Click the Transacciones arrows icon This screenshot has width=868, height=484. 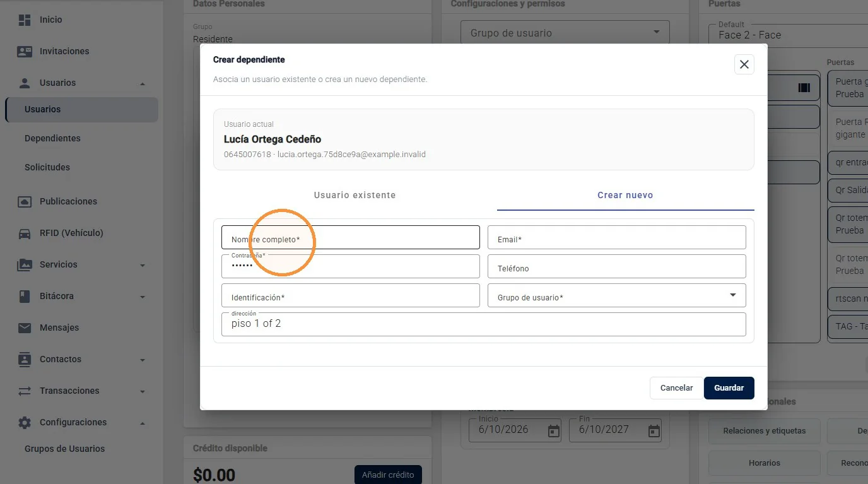25,391
